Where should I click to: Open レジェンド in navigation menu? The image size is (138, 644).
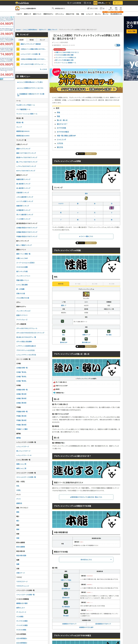[89, 14]
